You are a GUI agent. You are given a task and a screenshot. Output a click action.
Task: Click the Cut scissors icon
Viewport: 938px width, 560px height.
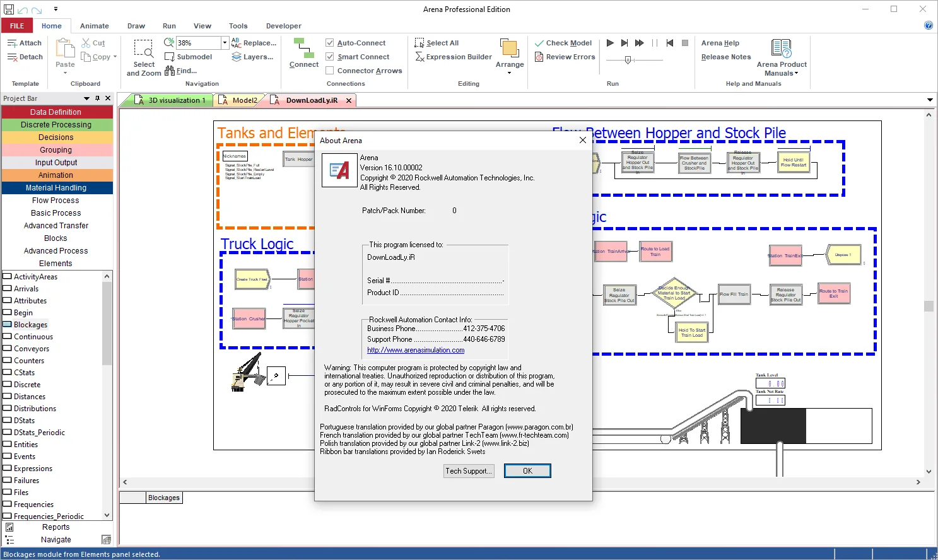pos(86,43)
